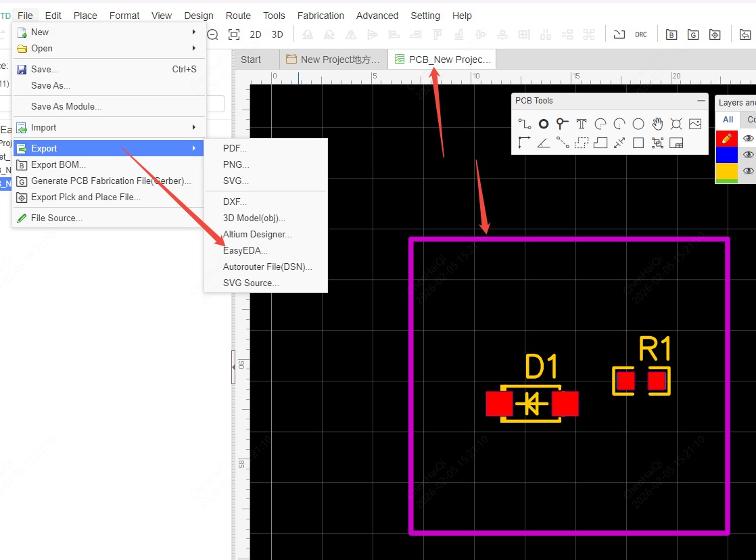Expand the New submenu arrow
Viewport: 756px width, 560px height.
194,32
